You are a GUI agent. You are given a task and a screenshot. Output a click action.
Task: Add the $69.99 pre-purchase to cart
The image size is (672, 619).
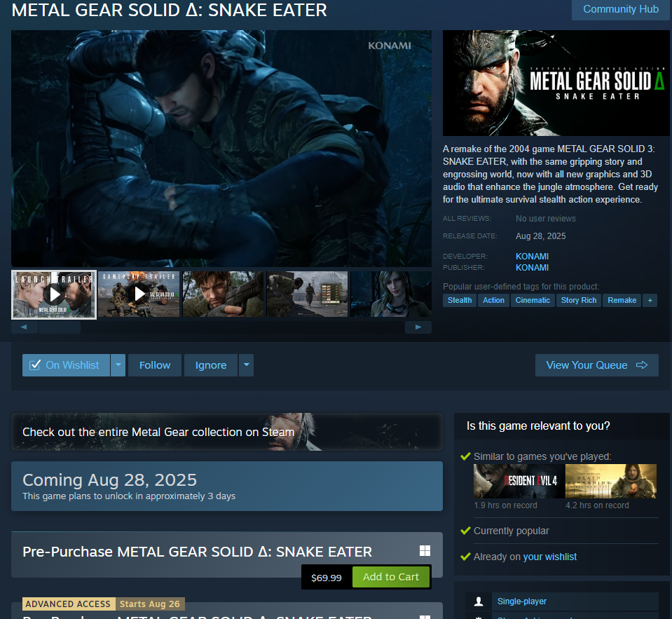390,577
